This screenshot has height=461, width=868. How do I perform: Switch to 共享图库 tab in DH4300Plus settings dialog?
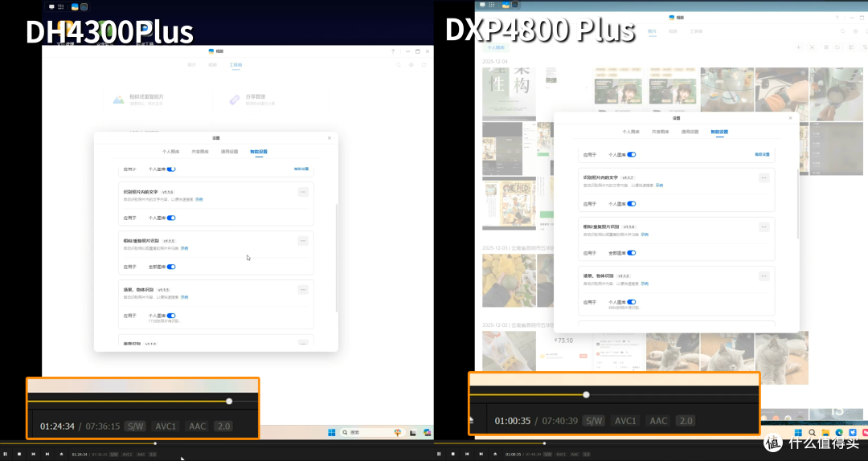(200, 152)
